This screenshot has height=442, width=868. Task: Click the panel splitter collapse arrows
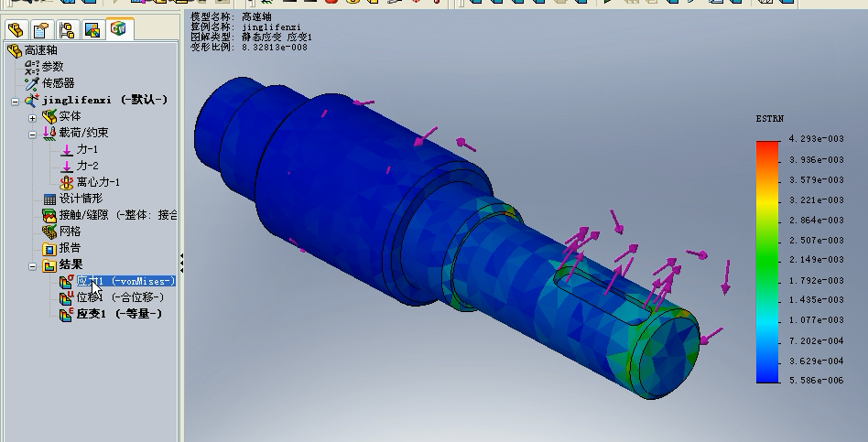coord(181,262)
